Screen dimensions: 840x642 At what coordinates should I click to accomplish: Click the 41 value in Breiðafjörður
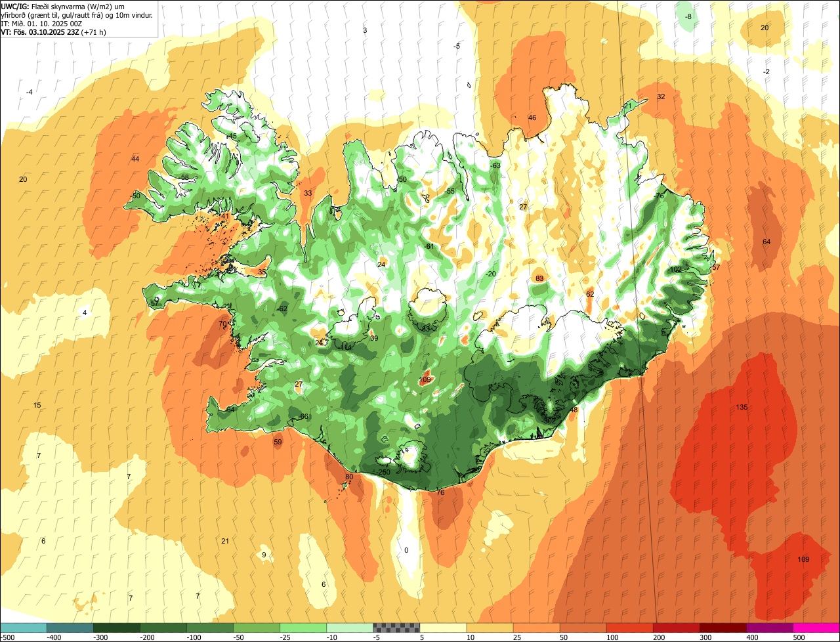pos(225,215)
